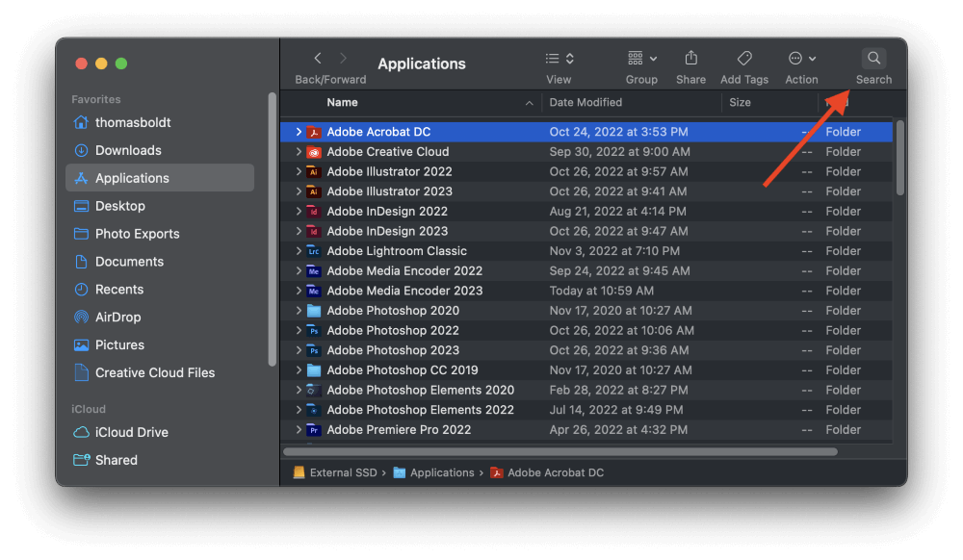
Task: Click External SSD in the path bar
Action: tap(335, 472)
